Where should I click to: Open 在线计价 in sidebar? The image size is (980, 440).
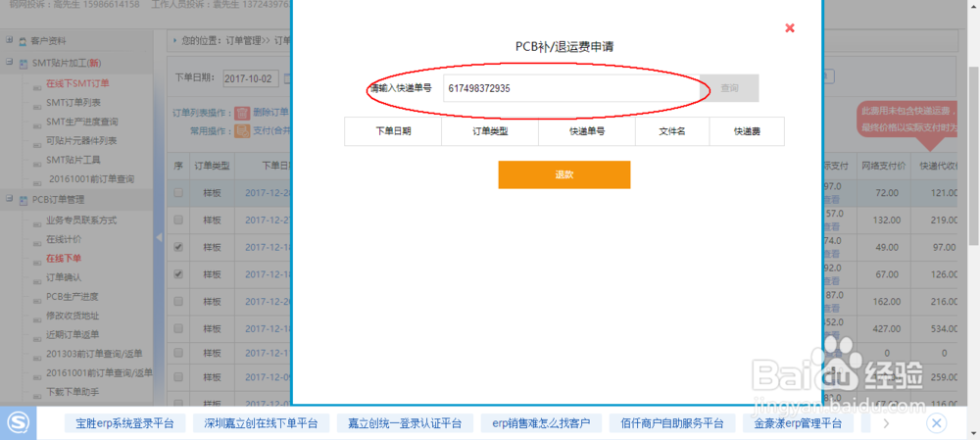(x=64, y=239)
